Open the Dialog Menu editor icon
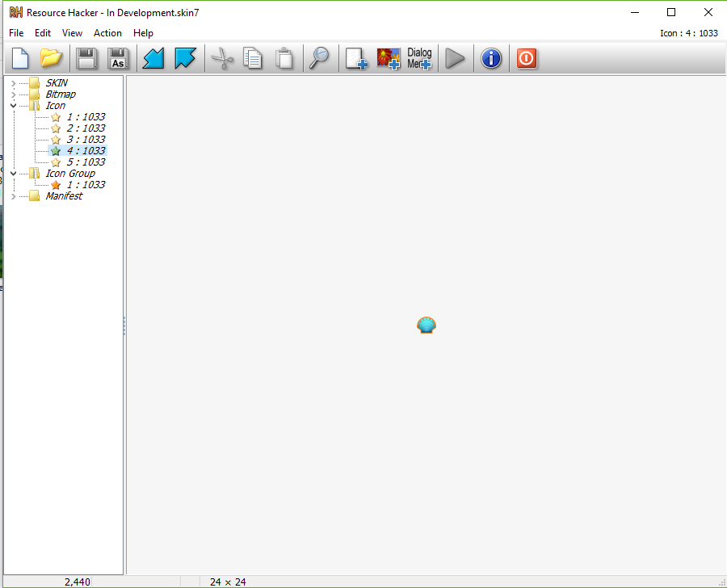 click(419, 58)
